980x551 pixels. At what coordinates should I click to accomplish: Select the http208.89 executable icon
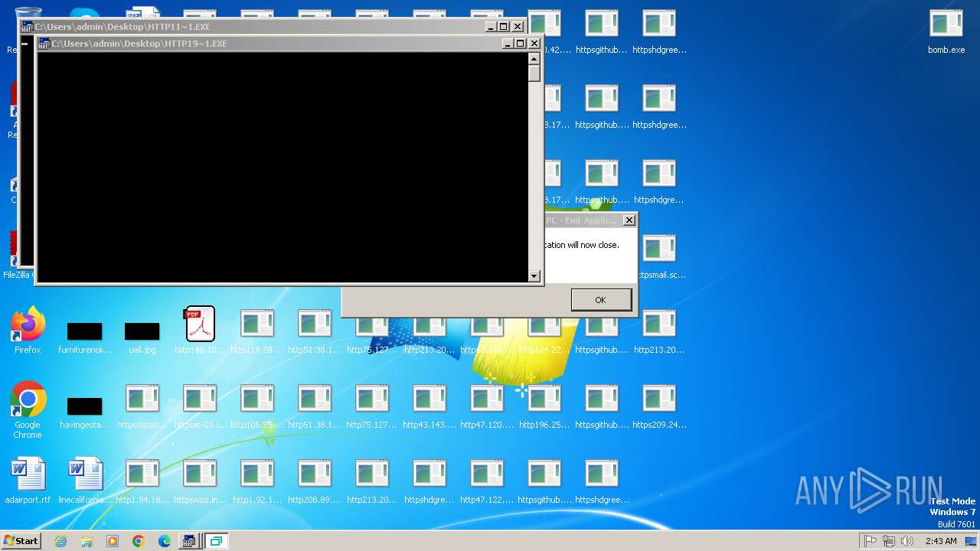[315, 481]
